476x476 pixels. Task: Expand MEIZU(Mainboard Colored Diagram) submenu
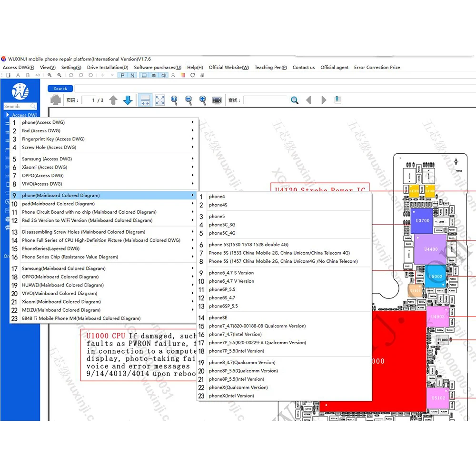pos(104,310)
